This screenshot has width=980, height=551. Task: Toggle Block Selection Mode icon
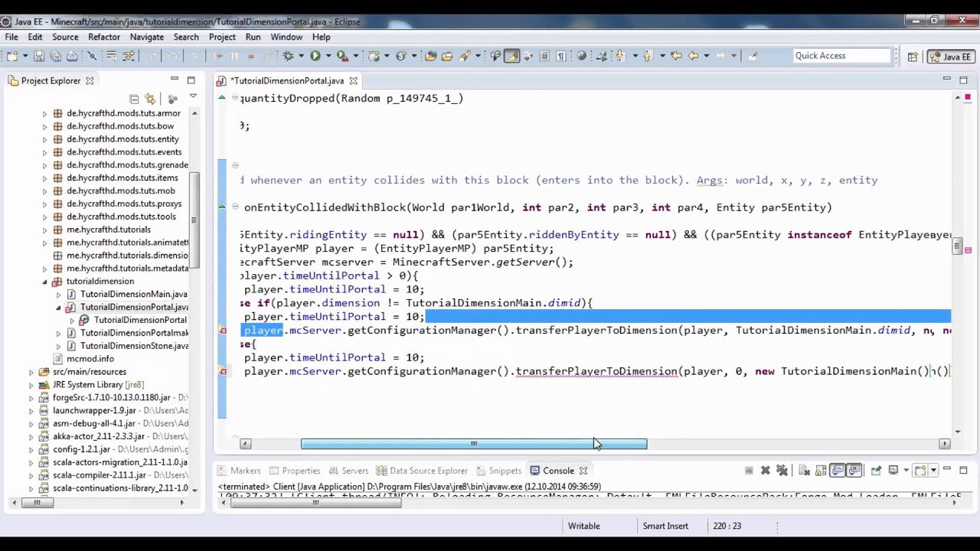coord(544,56)
